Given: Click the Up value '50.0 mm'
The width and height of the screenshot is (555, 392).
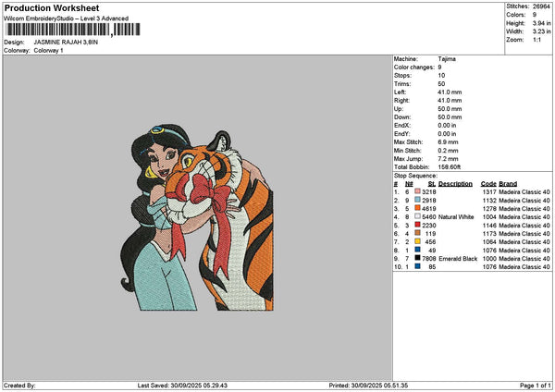Looking at the screenshot, I should pos(450,109).
